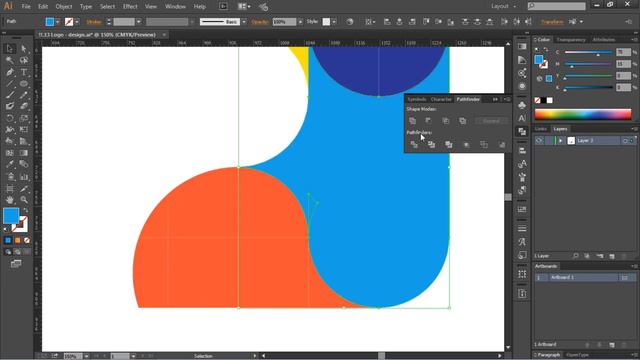
Task: Select the Artboard tool
Action: click(9, 188)
